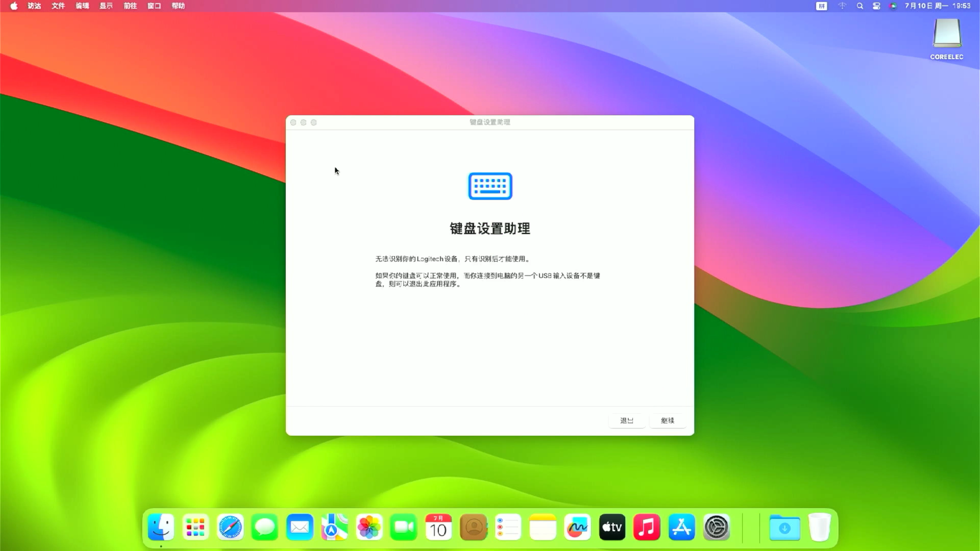The width and height of the screenshot is (980, 551).
Task: Open Launchpad from the dock
Action: (x=195, y=527)
